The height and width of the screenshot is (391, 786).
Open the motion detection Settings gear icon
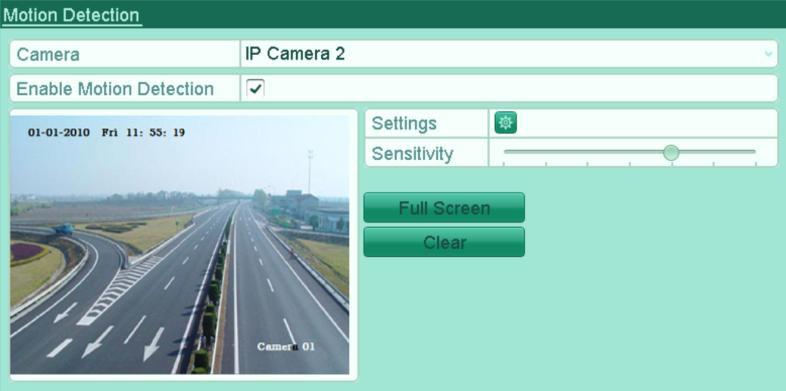505,123
